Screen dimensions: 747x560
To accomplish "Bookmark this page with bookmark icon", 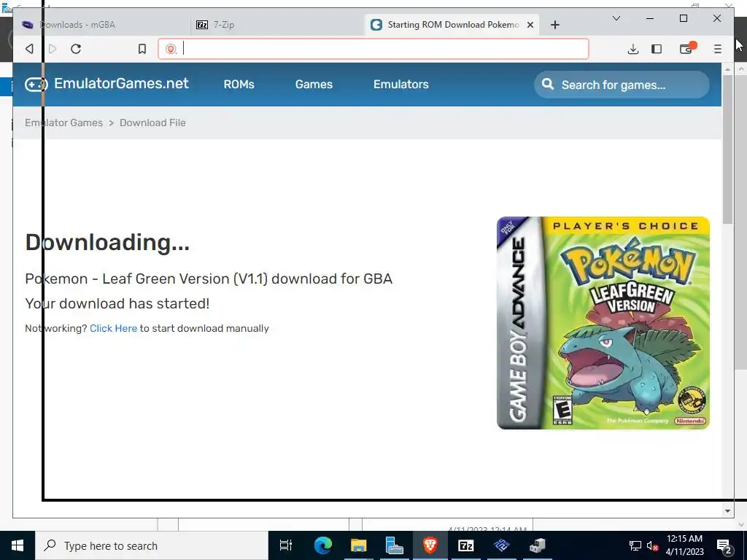I will click(x=142, y=49).
